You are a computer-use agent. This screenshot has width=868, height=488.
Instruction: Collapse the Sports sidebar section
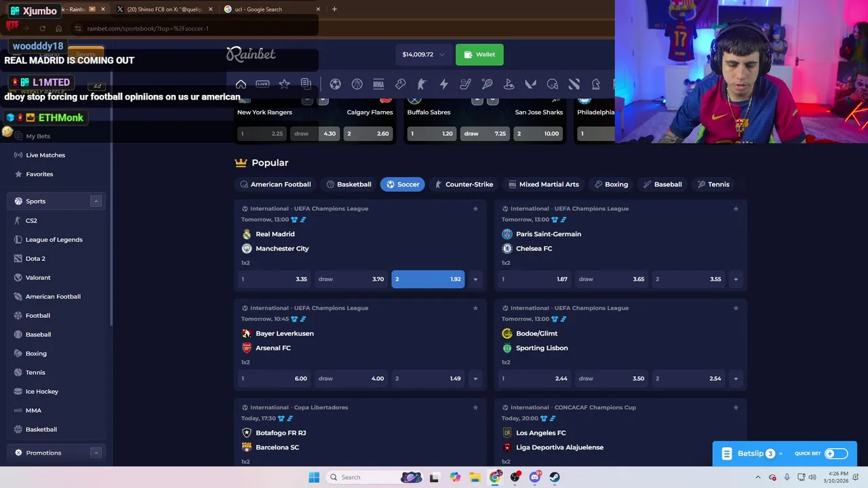[96, 201]
